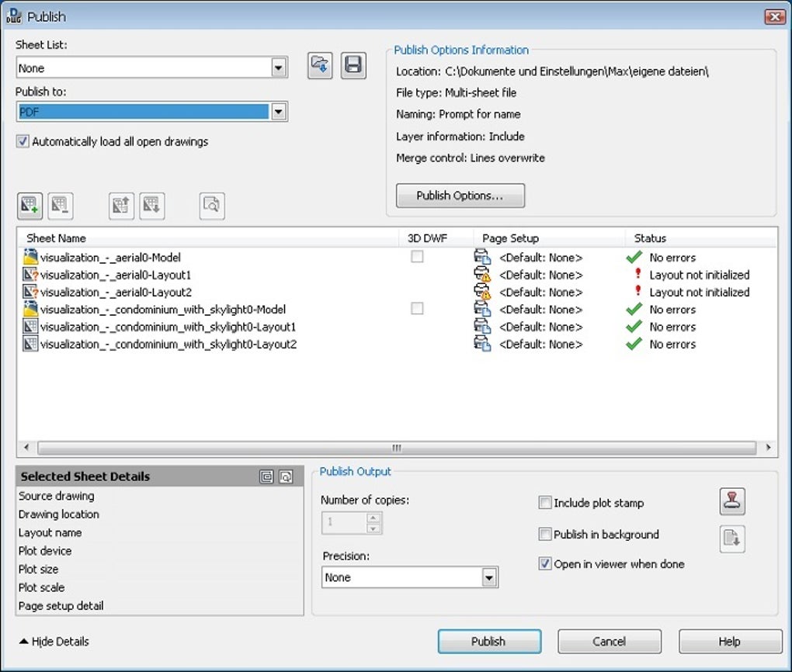Close the Publish dialog window
Viewport: 792px width, 672px height.
click(774, 16)
